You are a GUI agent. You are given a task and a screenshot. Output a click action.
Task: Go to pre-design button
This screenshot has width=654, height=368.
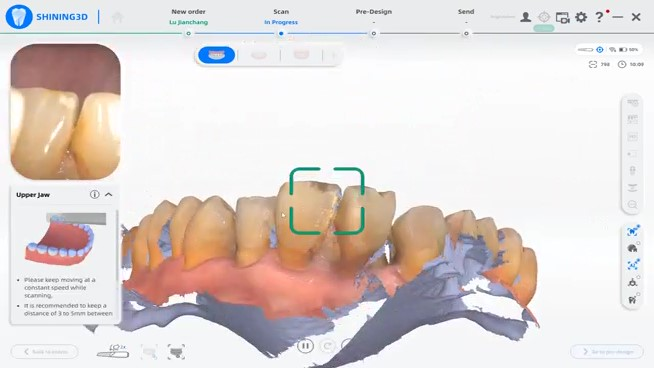[x=607, y=352]
